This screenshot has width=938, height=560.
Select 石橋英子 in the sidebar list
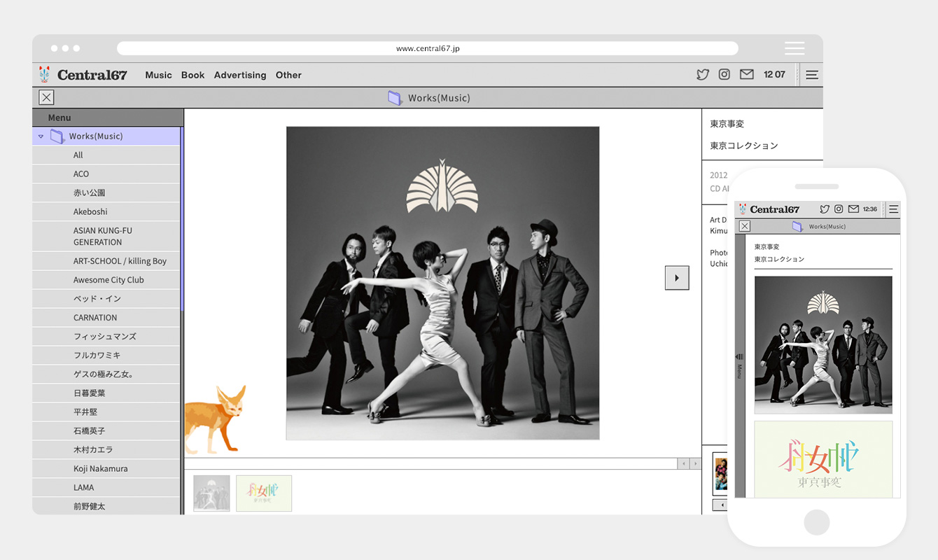106,431
